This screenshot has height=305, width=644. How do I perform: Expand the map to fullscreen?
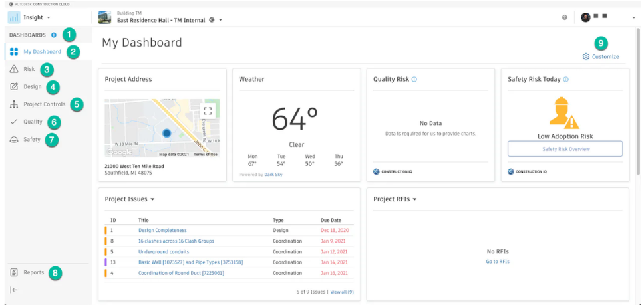tap(208, 111)
